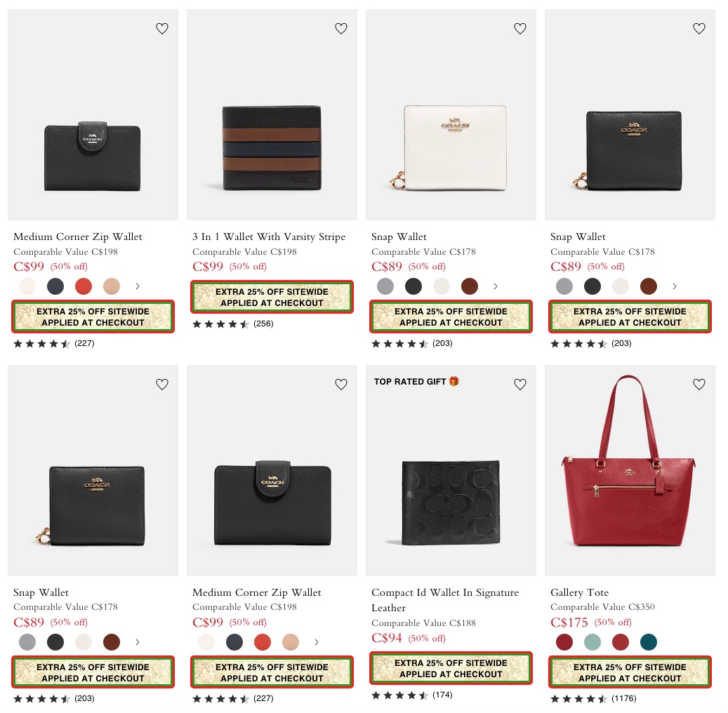Click the Extra 25% Off banner under Gallery Tote
This screenshot has height=713, width=728.
(x=630, y=672)
